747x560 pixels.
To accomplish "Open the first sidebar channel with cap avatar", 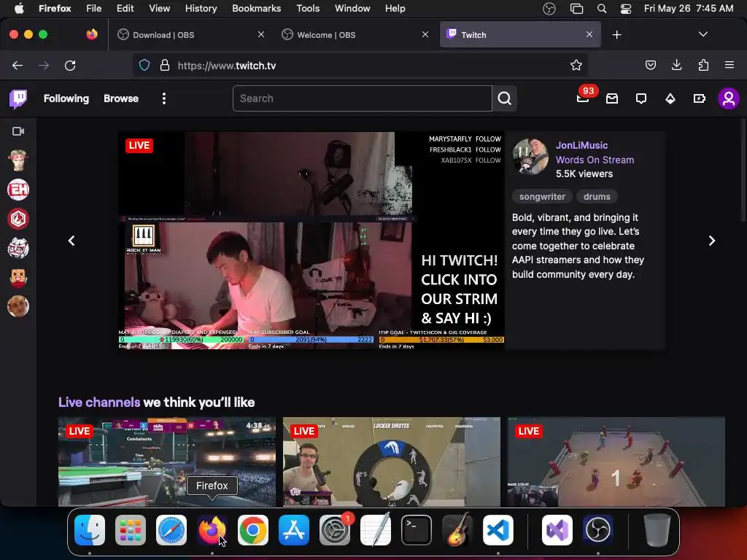I will pyautogui.click(x=18, y=160).
